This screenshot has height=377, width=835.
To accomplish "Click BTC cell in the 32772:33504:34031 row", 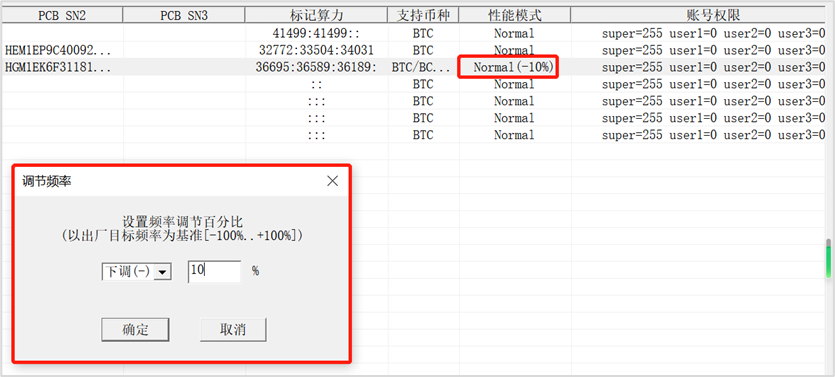I will click(423, 51).
